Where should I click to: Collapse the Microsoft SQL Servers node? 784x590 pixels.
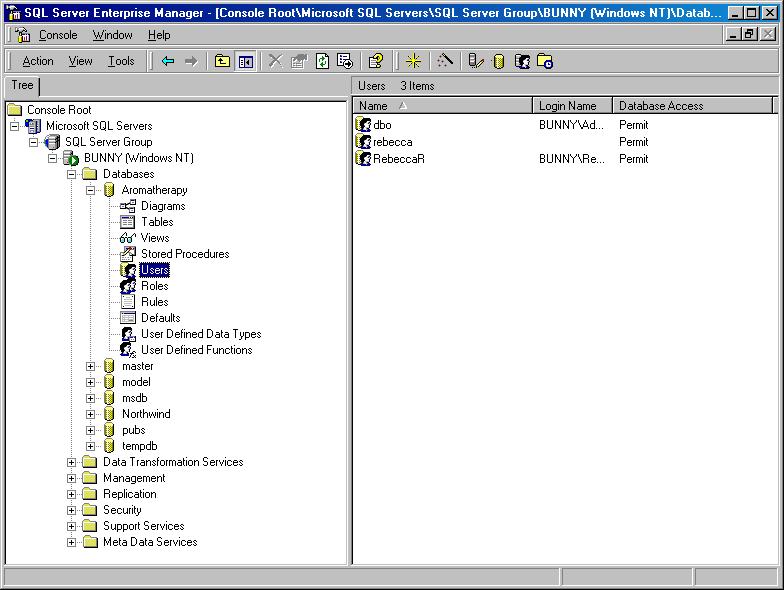pos(15,126)
